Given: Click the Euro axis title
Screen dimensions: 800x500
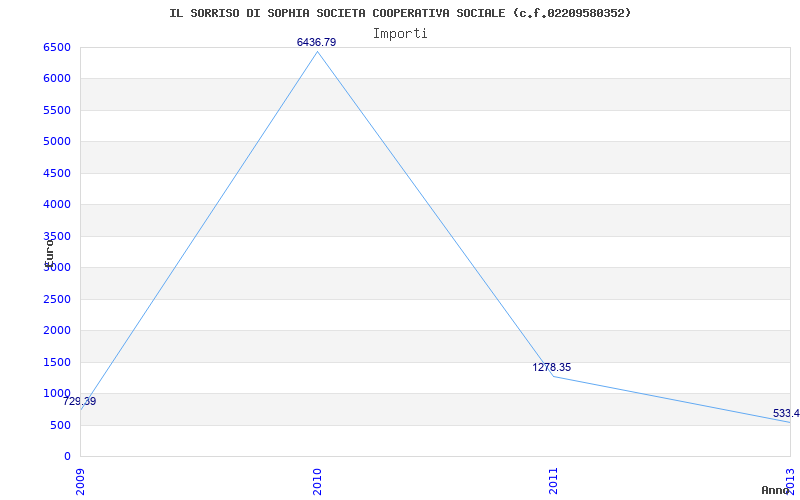Looking at the screenshot, I should (49, 254).
